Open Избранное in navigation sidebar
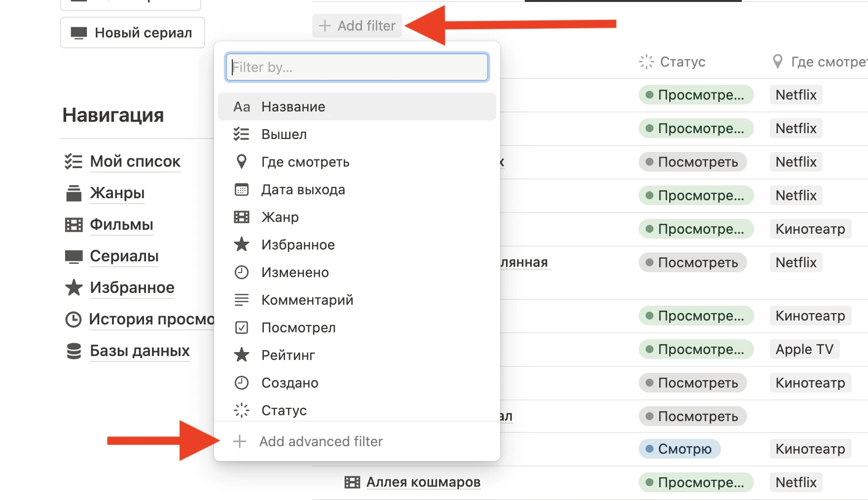 click(132, 287)
